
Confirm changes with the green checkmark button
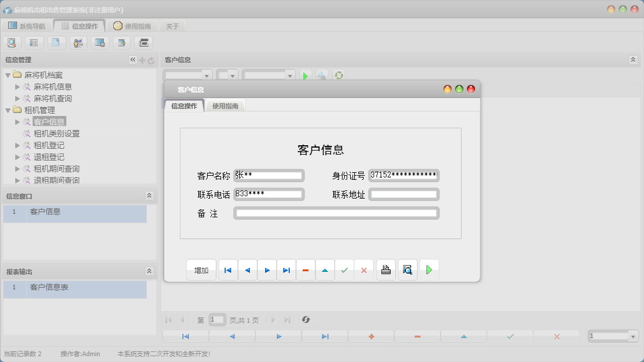click(x=344, y=269)
